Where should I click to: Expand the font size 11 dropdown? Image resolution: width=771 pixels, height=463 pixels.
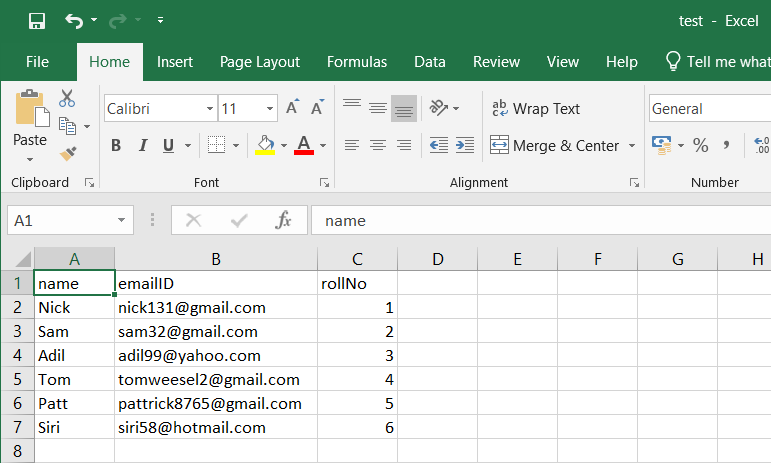click(x=270, y=109)
